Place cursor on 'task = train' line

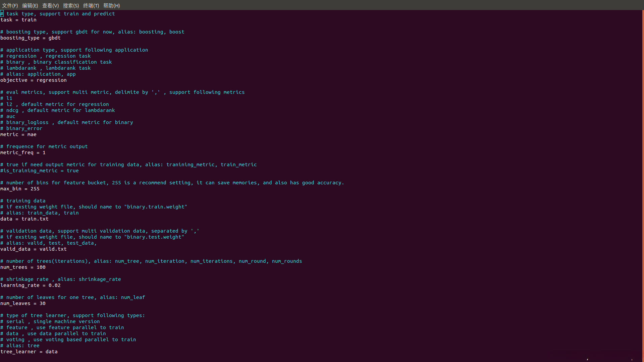point(18,20)
